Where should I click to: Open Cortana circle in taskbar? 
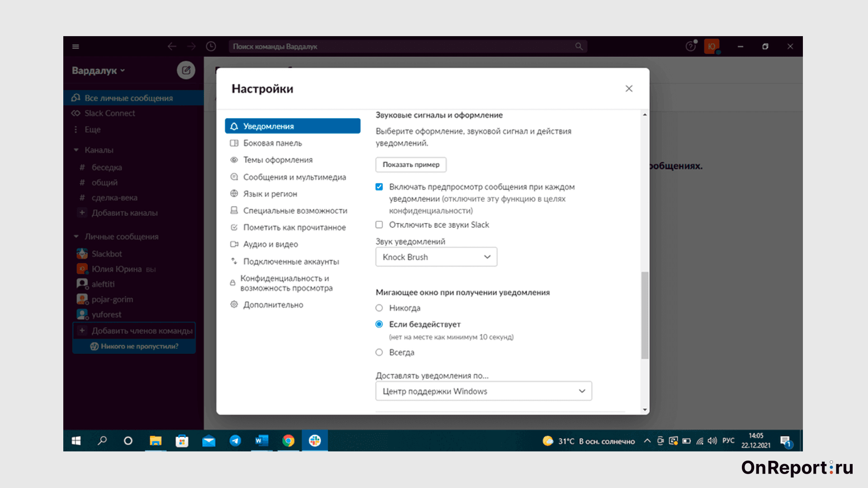pyautogui.click(x=128, y=441)
